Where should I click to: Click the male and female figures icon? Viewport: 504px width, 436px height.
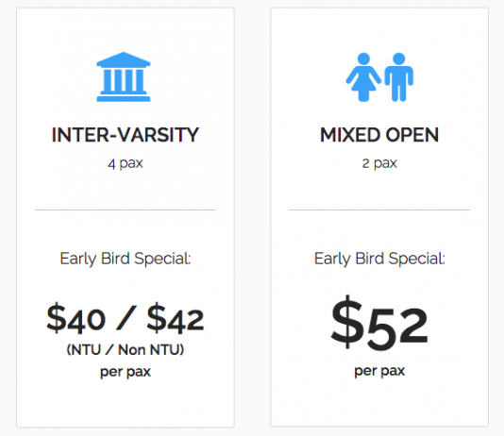[x=379, y=77]
